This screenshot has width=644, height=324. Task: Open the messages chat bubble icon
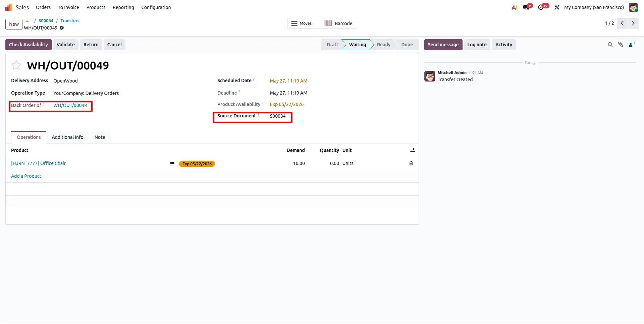click(526, 7)
